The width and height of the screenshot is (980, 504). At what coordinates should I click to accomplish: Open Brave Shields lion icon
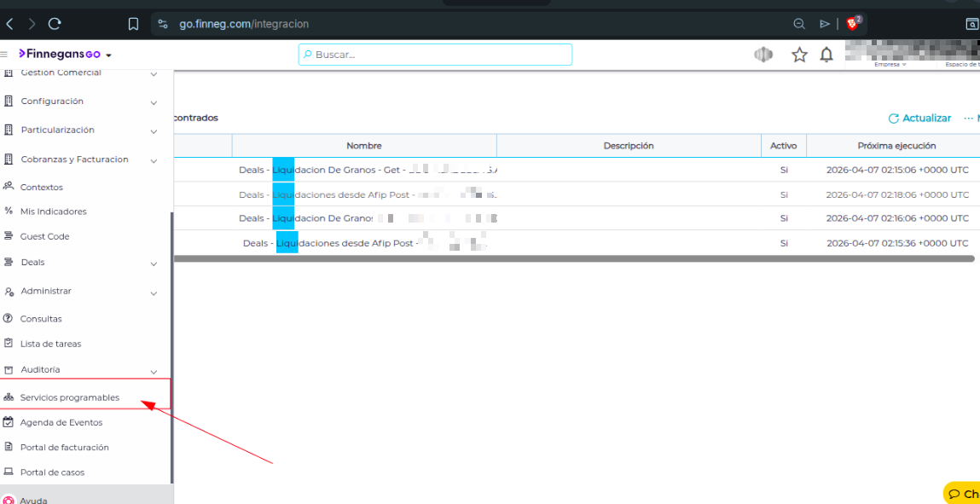(x=853, y=23)
